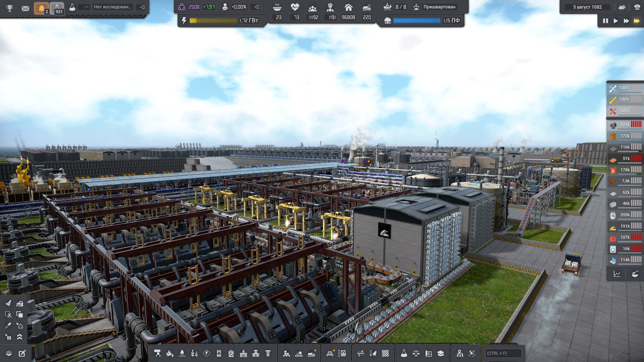The image size is (644, 362).
Task: Pause the game simulation
Action: pos(605,21)
